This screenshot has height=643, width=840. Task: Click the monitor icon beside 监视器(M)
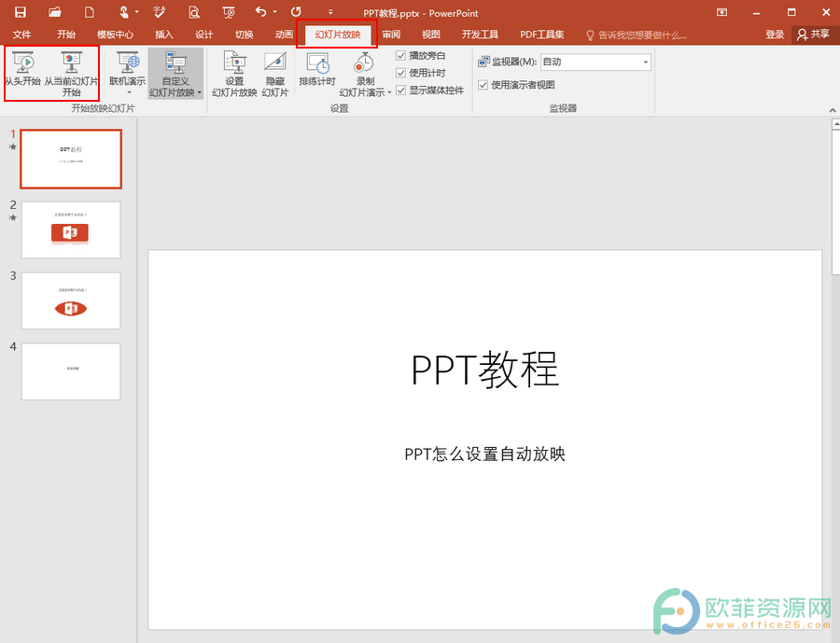point(483,62)
